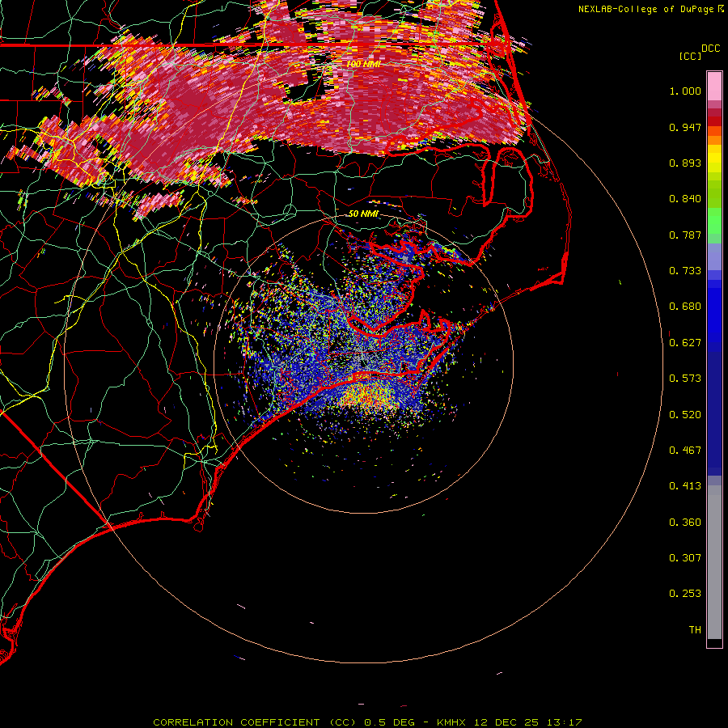Pick the light pink swatch beside 1.000

point(714,87)
